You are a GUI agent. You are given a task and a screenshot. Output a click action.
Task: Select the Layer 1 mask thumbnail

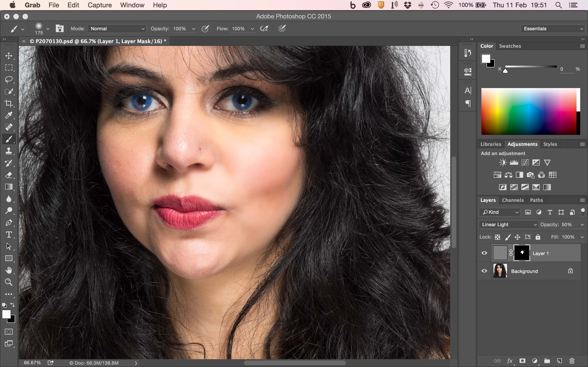522,253
